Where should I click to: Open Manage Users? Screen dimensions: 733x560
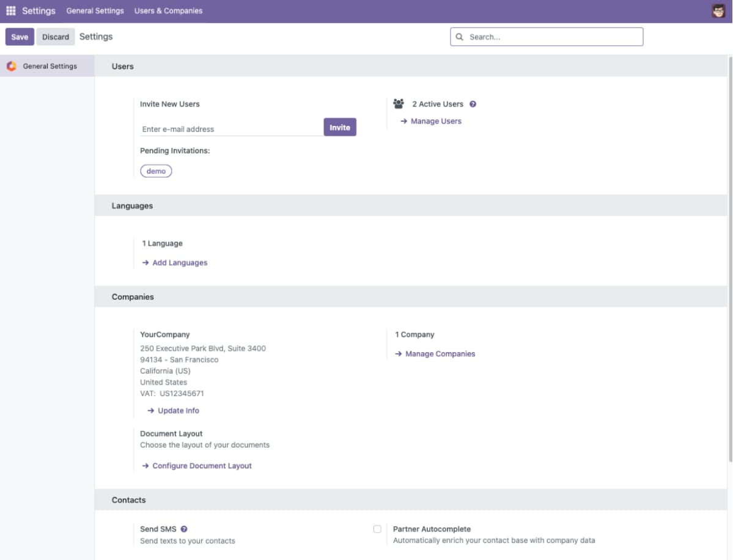pyautogui.click(x=436, y=121)
